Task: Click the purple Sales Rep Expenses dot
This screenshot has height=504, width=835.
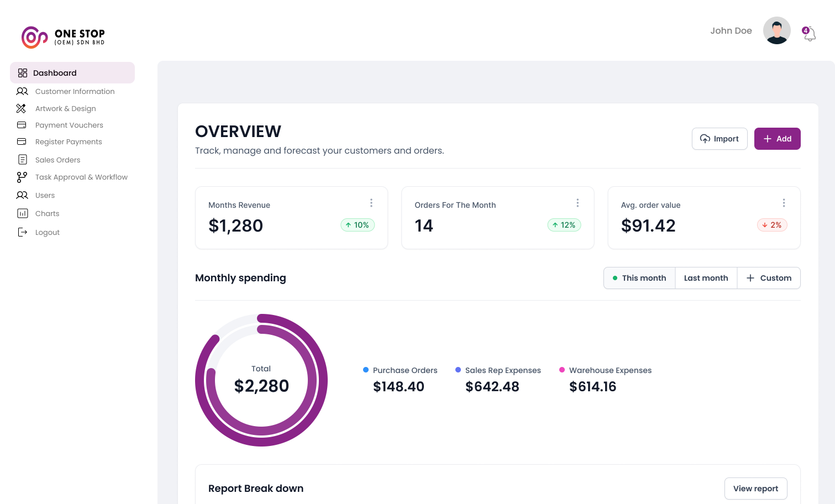Action: 458,370
